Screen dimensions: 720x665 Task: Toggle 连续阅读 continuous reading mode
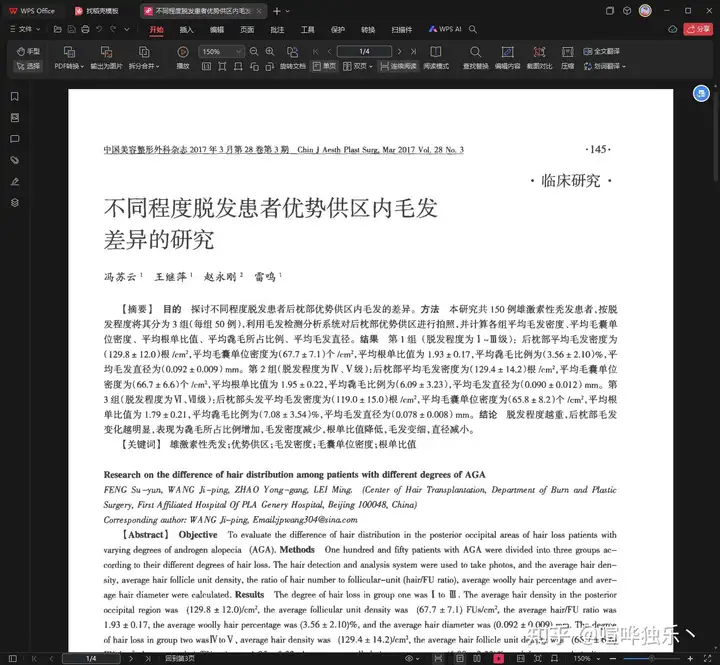[398, 66]
